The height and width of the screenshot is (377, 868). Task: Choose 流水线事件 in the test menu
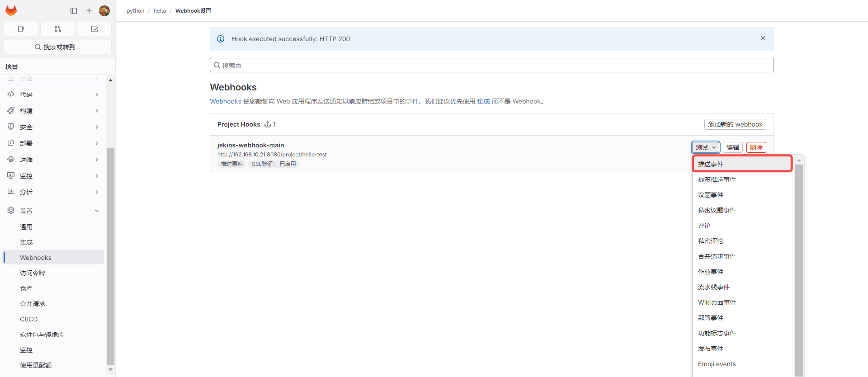714,287
